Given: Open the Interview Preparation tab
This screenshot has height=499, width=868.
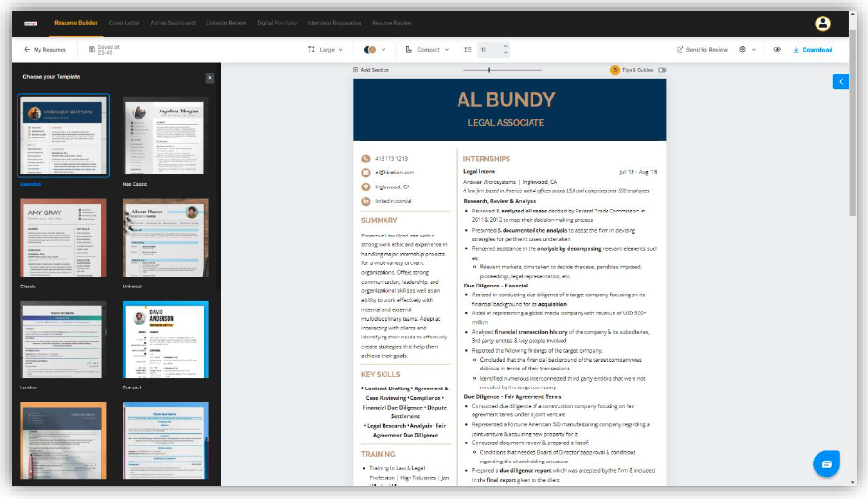Looking at the screenshot, I should point(334,22).
